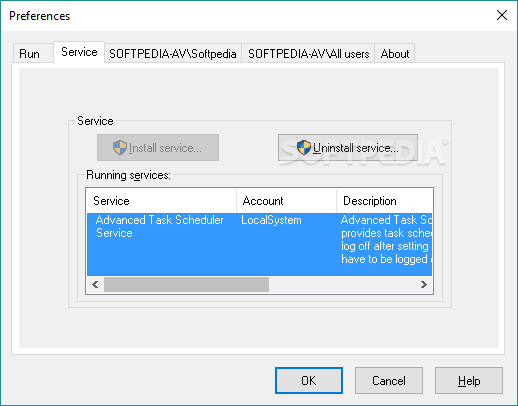Click the LocalSystem account cell
518x406 pixels.
(271, 220)
